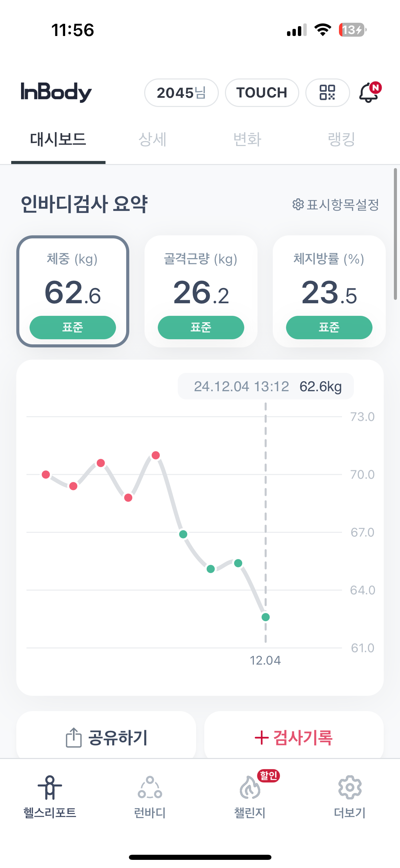Viewport: 400px width, 868px height.
Task: Tap the 검사기록 add button
Action: pos(294,737)
